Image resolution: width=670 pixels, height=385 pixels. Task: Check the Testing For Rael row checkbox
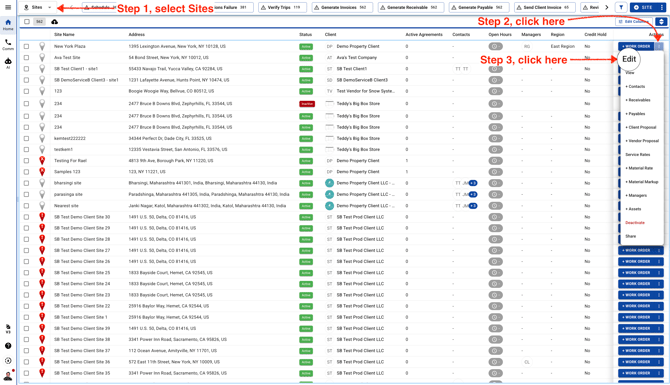pyautogui.click(x=26, y=161)
